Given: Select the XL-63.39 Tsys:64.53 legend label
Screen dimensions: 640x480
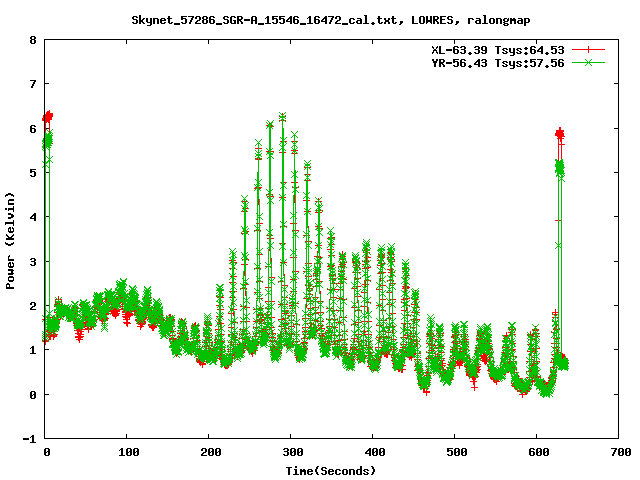Looking at the screenshot, I should tap(498, 50).
